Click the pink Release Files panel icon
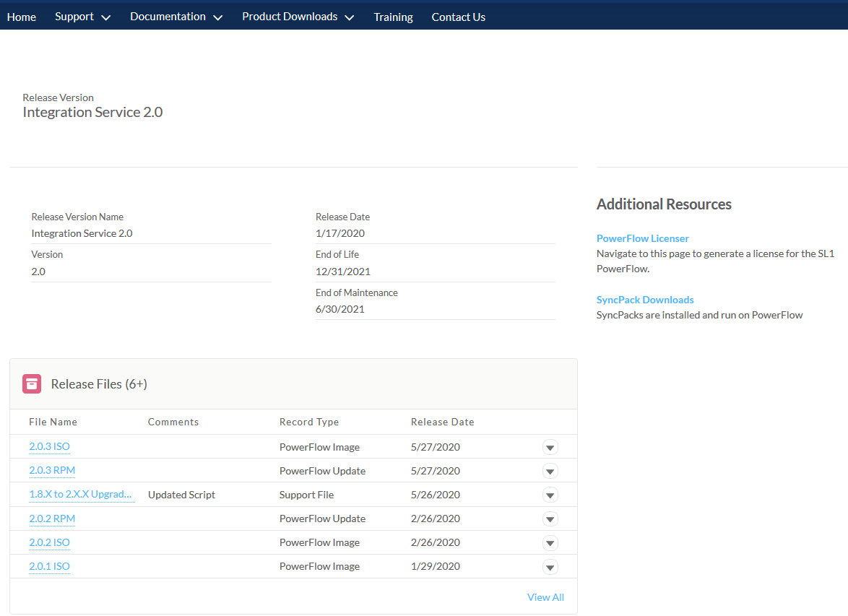 [x=31, y=383]
